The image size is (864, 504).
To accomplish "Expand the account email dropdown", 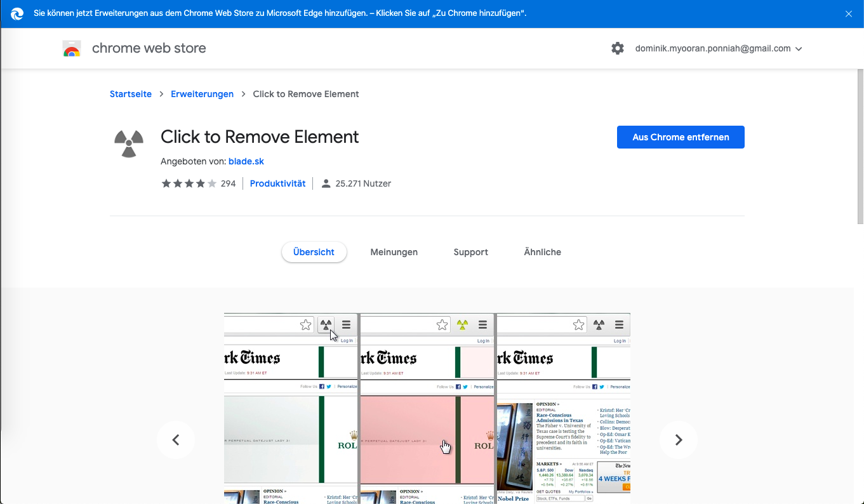I will [x=799, y=49].
